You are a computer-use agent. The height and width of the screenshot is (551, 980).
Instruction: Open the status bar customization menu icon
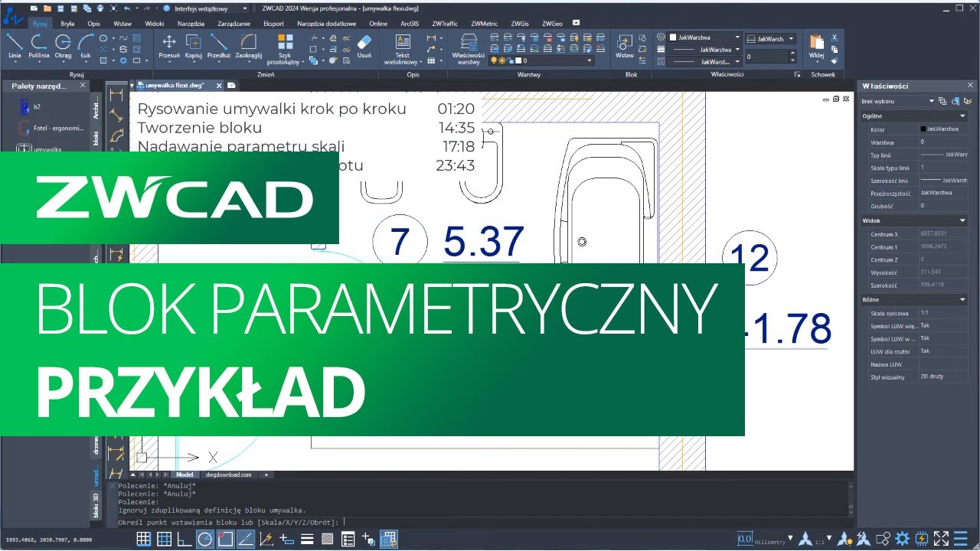(961, 539)
